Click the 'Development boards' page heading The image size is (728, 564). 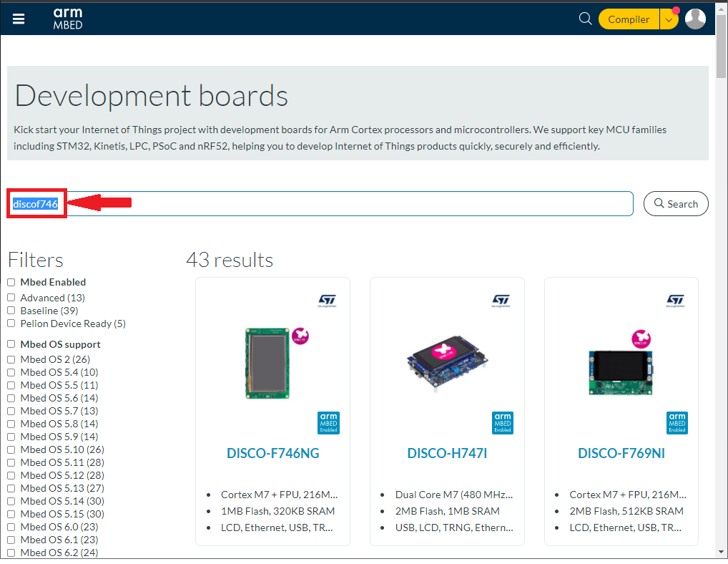click(152, 96)
